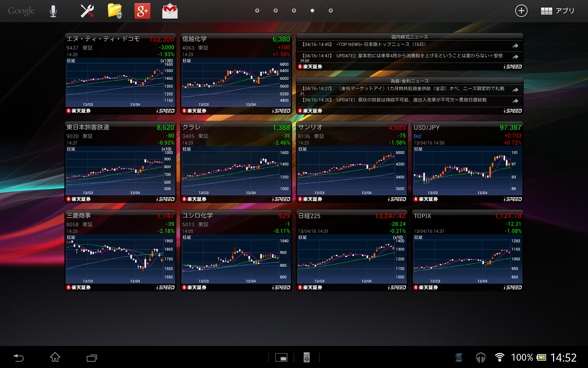Viewport: 588px width, 368px height.
Task: Tap the Bid label on USD/JPY
Action: click(x=417, y=136)
